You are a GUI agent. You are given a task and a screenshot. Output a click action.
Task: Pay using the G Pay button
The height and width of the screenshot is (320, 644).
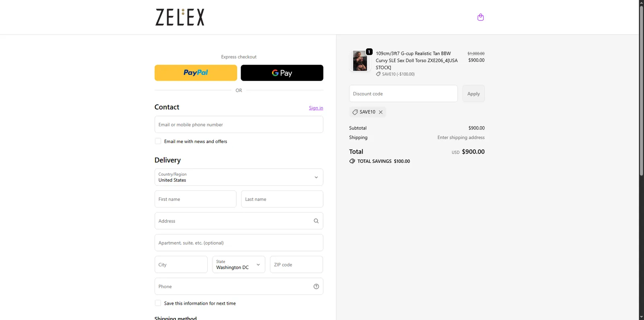click(x=282, y=73)
